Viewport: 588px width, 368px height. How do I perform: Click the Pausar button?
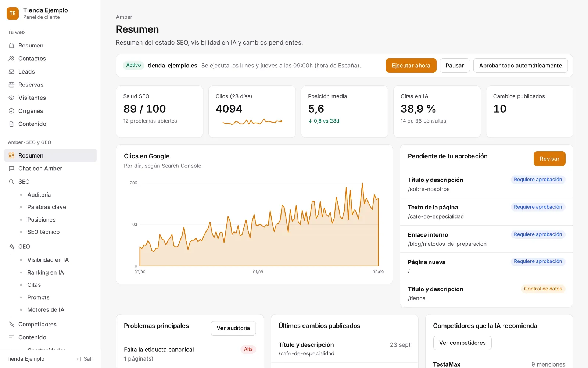[455, 66]
